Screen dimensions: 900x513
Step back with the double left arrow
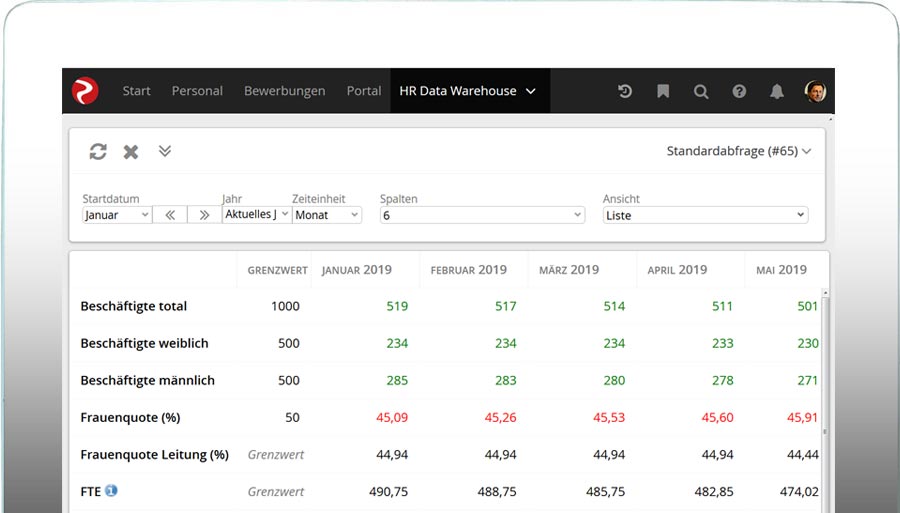(170, 215)
